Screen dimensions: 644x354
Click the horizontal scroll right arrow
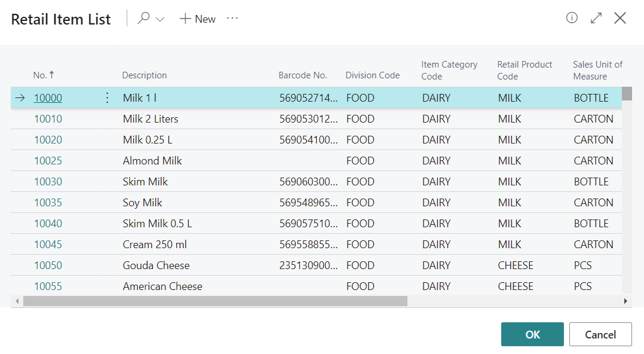625,301
